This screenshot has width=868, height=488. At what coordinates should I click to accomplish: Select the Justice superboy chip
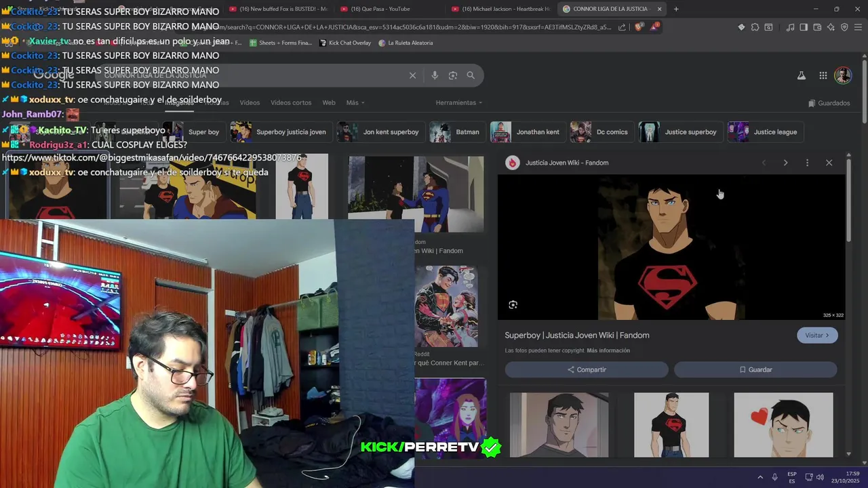pos(680,132)
